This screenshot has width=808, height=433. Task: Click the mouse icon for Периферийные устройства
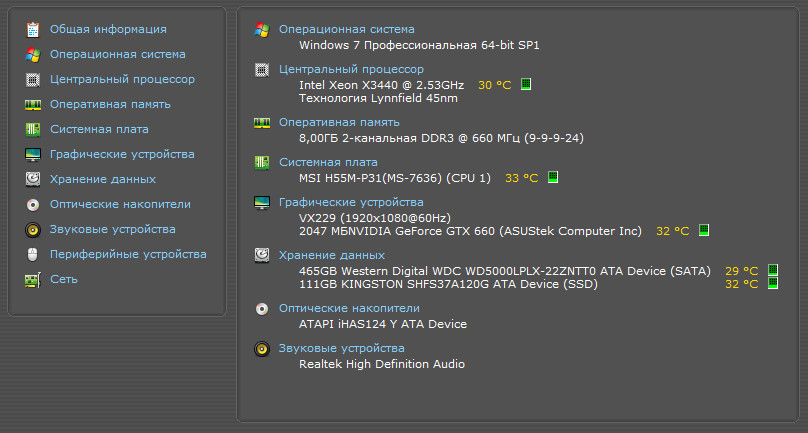click(x=33, y=254)
